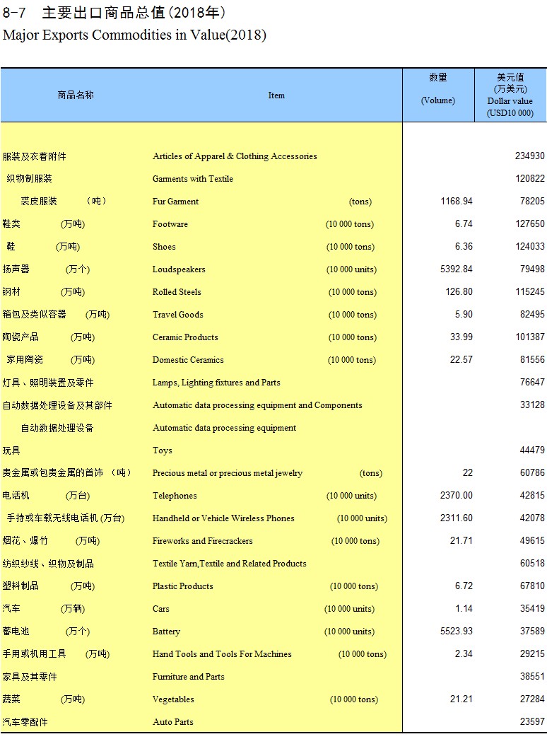This screenshot has width=547, height=756.
Task: Select the value 76647
Action: tap(532, 383)
